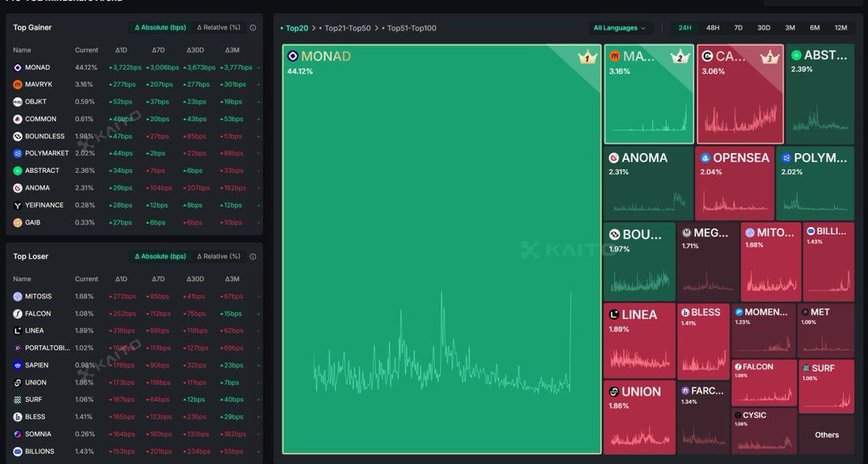Select the 48H timeframe
Viewport: 868px width, 464px height.
coord(713,28)
